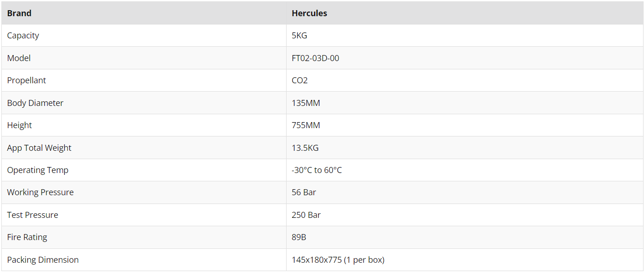Select the Hercules header value
The image size is (644, 272).
click(x=309, y=13)
